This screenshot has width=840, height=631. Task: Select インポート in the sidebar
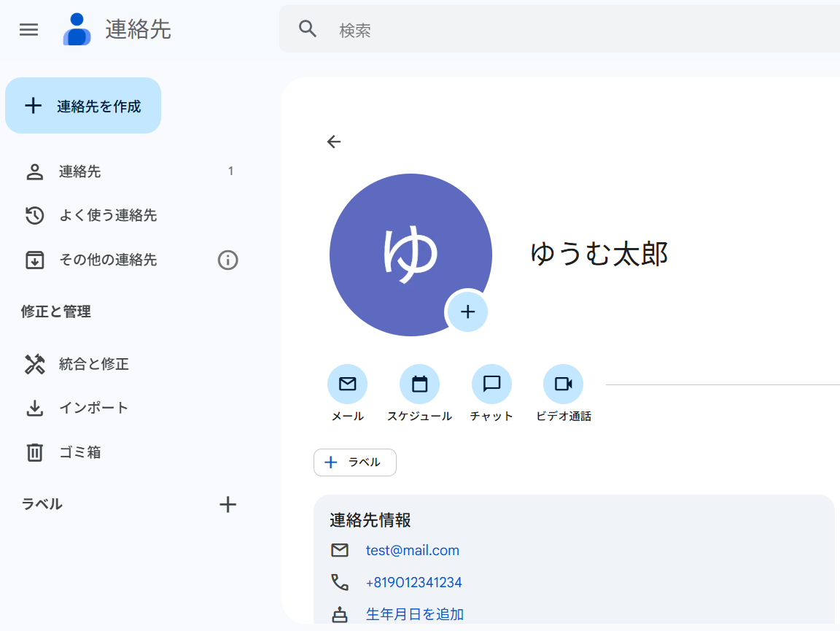pyautogui.click(x=93, y=408)
